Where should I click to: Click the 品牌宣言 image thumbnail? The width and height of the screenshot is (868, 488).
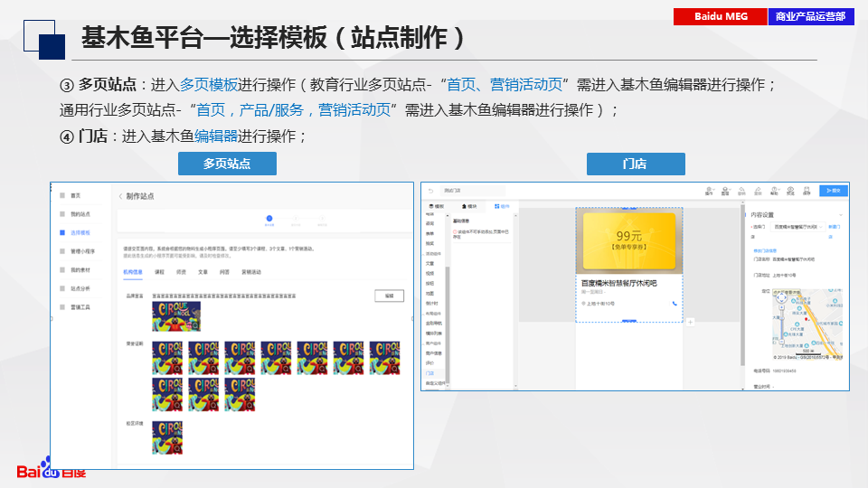coord(176,316)
